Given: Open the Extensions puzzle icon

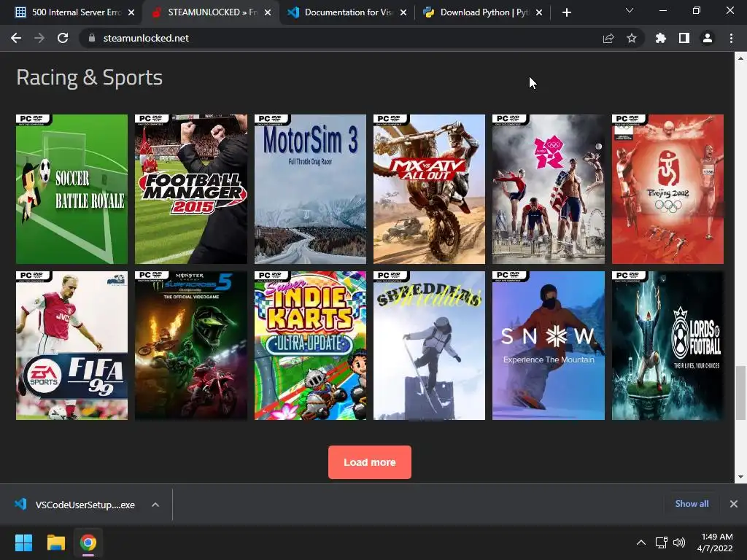Looking at the screenshot, I should (661, 38).
